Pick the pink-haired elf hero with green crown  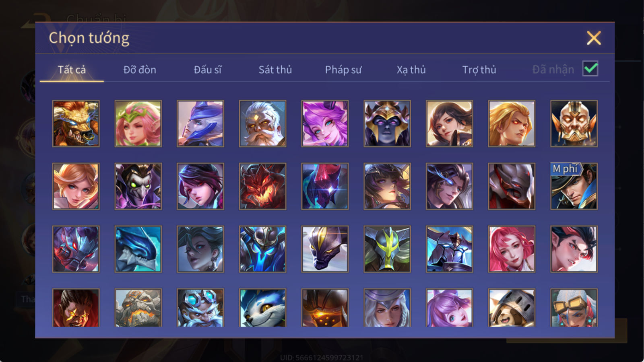[x=138, y=123]
